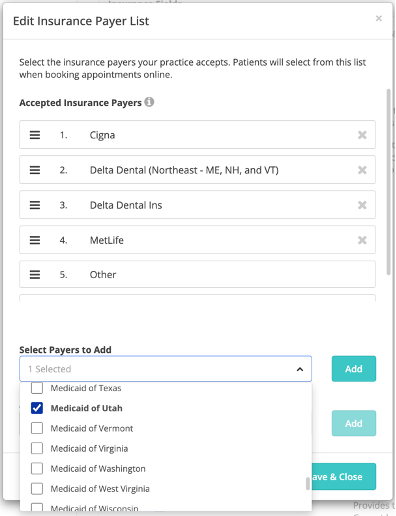
Task: Grab the drag handle for MetLife
Action: [x=35, y=240]
